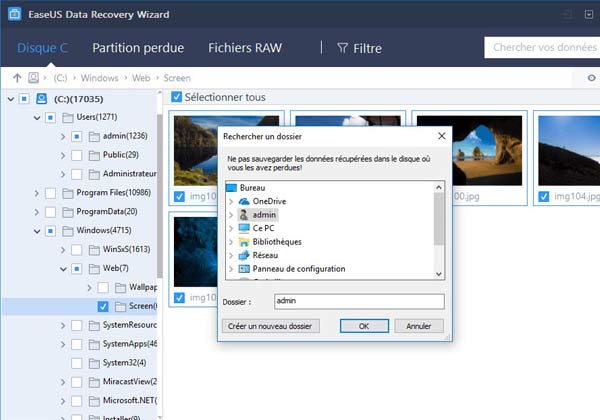Screen dimensions: 600x420
Task: Collapse the Users folder node
Action: (37, 118)
